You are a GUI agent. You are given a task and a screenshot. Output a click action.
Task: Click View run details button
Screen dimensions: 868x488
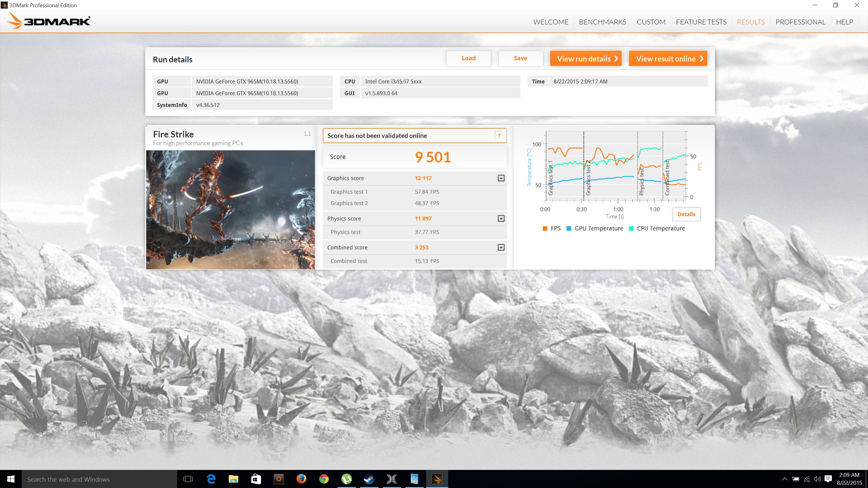coord(586,59)
